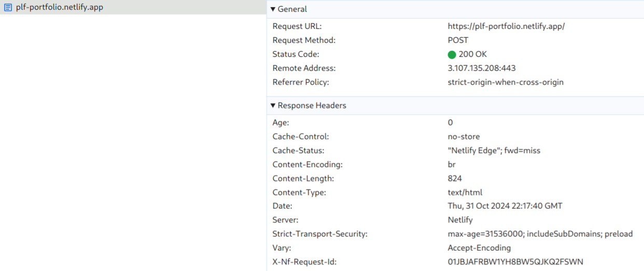Click the Strict-Transport-Security max-age value

[540, 234]
